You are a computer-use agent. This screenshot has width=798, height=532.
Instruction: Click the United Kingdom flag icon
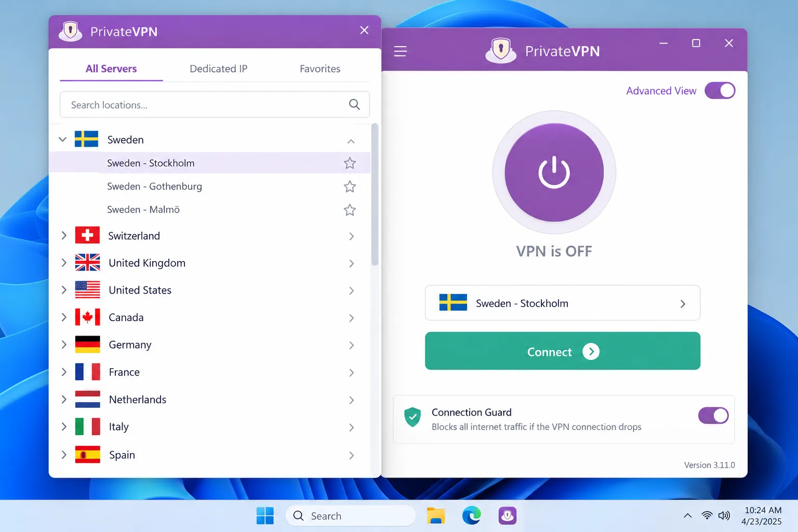87,262
